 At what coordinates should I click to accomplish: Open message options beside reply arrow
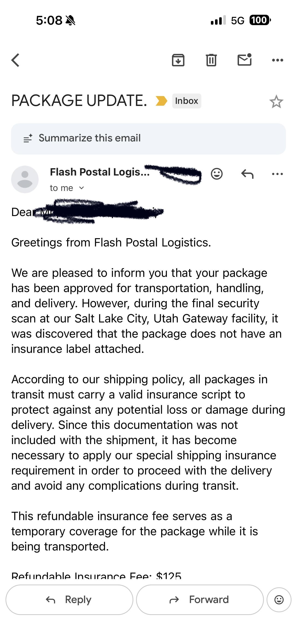coord(277,174)
